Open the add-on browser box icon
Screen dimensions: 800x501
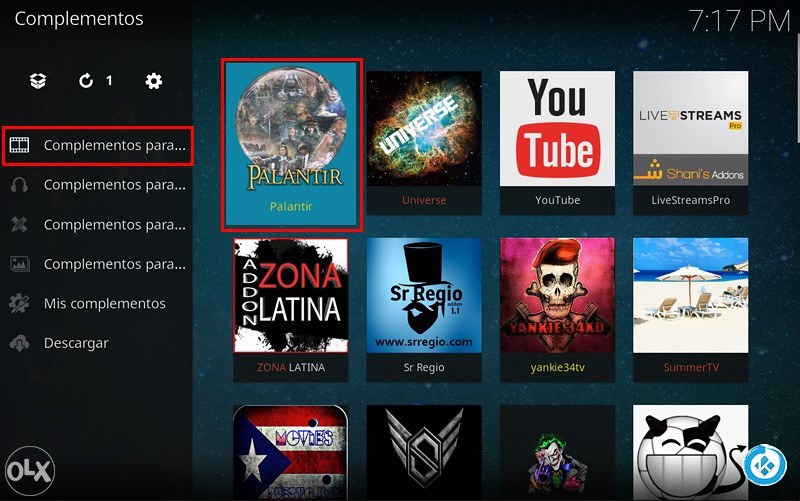38,81
